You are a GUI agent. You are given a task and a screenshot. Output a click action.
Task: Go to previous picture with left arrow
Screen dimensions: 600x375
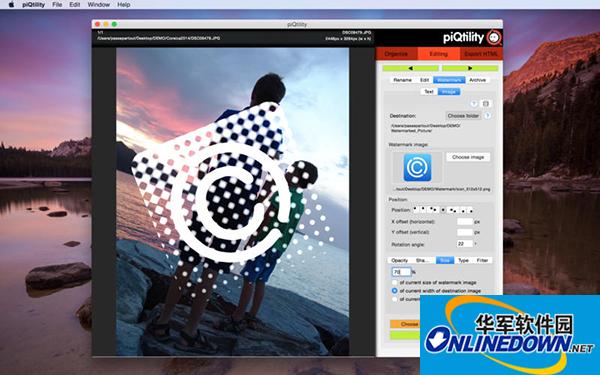(x=411, y=68)
